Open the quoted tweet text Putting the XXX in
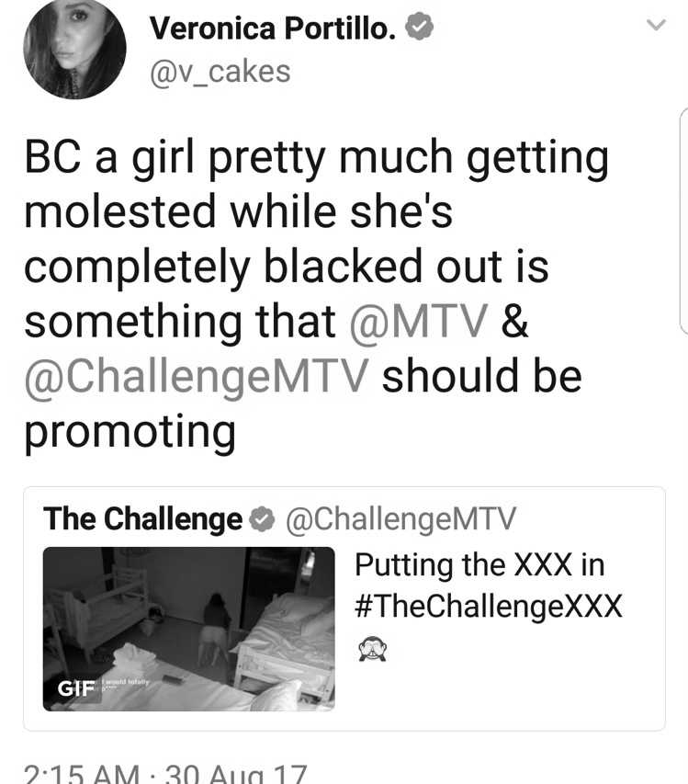Viewport: 688px width, 784px height. [479, 565]
